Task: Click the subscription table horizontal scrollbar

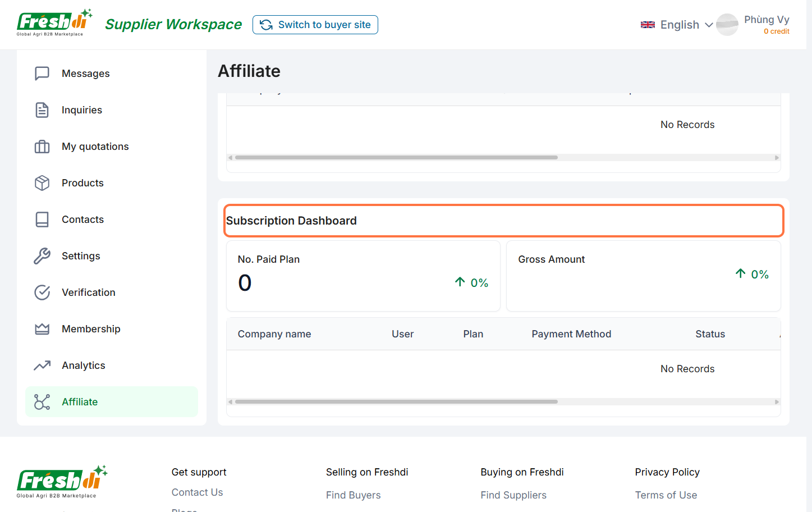Action: (396, 402)
